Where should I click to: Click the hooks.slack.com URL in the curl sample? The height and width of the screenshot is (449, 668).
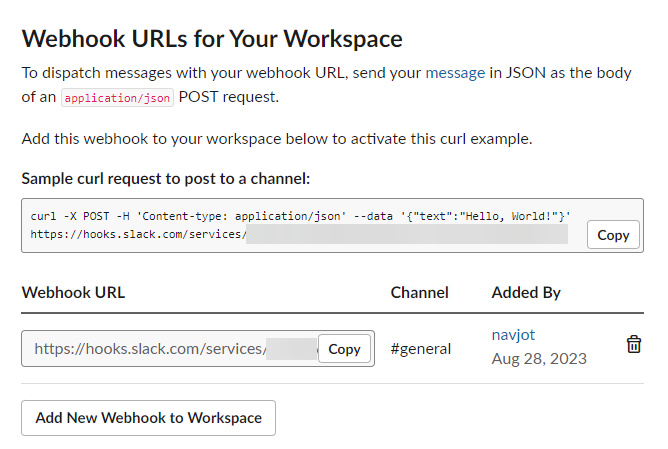point(138,236)
